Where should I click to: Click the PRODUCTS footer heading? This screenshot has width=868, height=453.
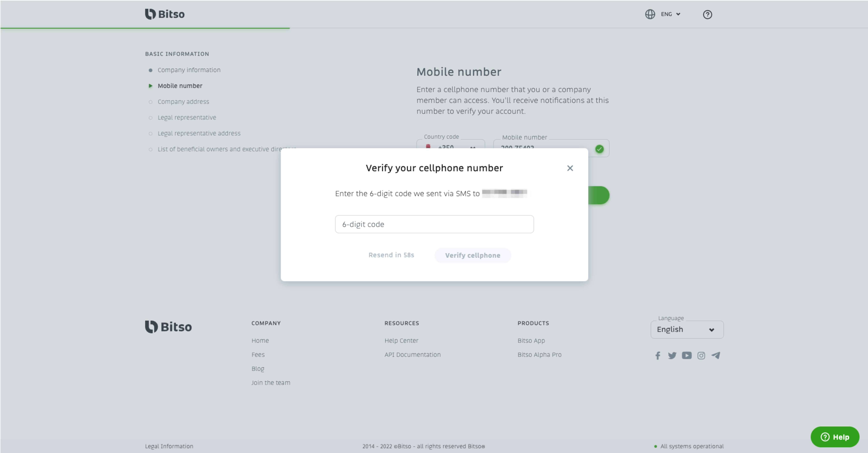click(x=533, y=323)
